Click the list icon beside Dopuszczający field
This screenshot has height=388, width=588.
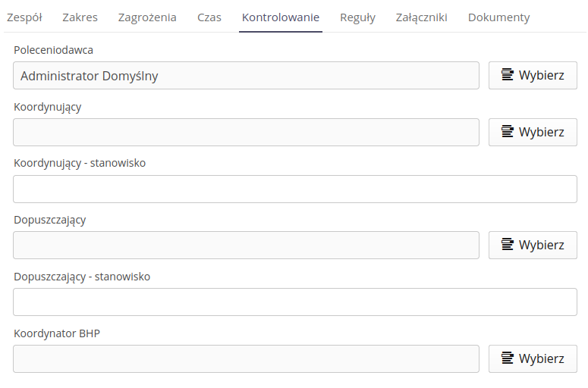click(x=508, y=245)
